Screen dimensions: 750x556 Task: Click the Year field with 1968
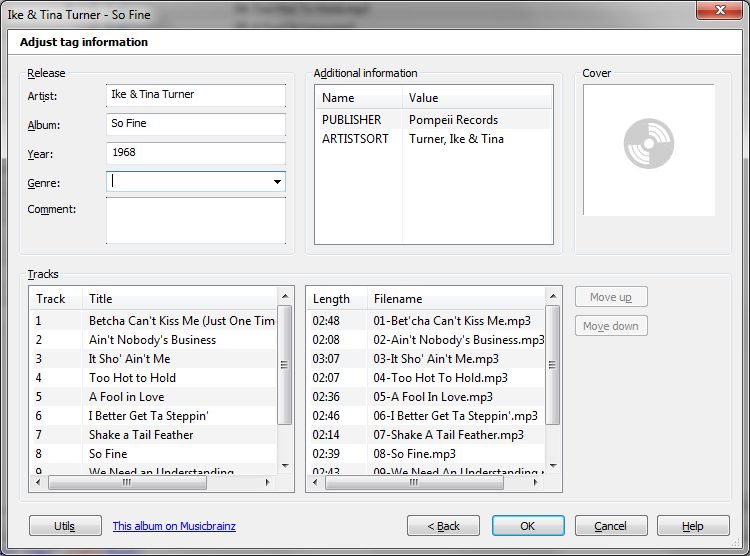click(x=196, y=153)
